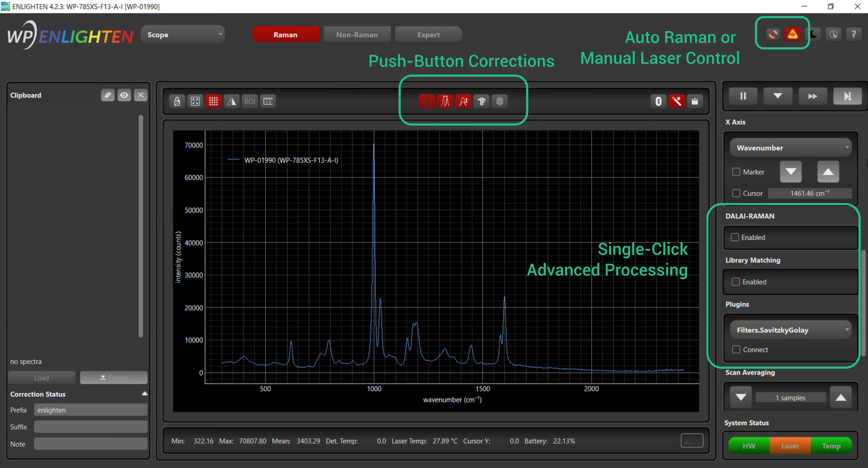The width and height of the screenshot is (868, 468).
Task: Open the Wavenumber X Axis dropdown
Action: point(791,148)
